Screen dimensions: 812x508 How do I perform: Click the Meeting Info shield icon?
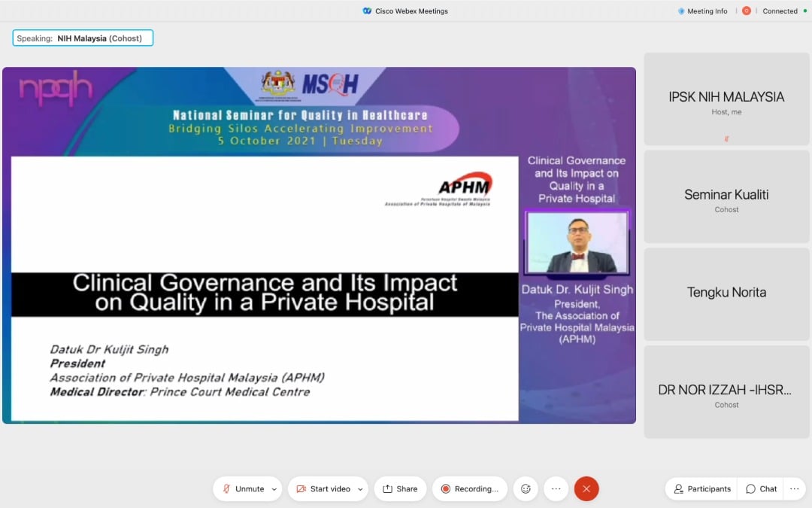[x=681, y=11]
